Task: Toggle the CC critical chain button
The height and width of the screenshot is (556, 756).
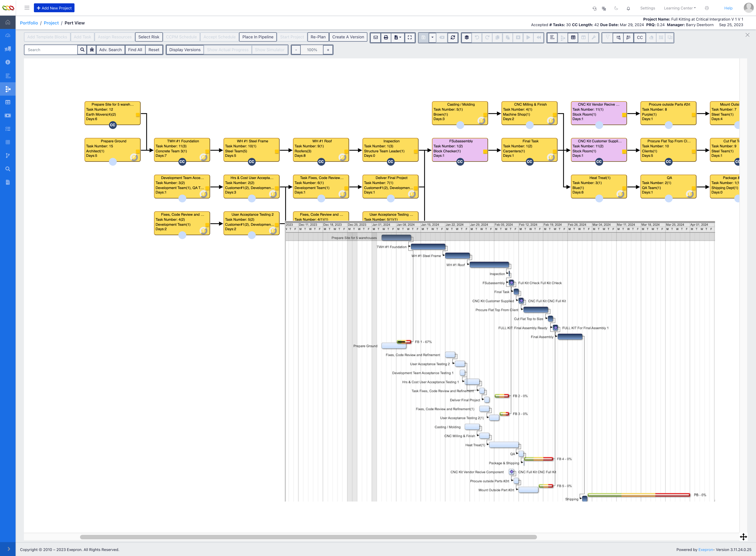Action: [640, 37]
